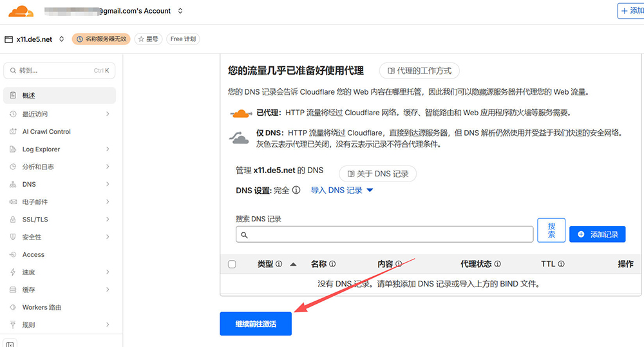Image resolution: width=644 pixels, height=347 pixels.
Task: Click the Cloudflare logo icon
Action: click(x=21, y=10)
